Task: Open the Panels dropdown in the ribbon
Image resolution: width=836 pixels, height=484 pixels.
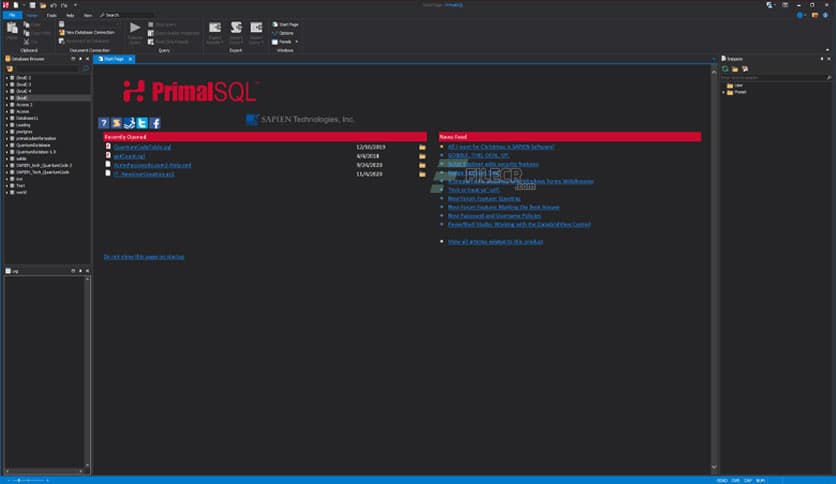Action: coord(285,42)
